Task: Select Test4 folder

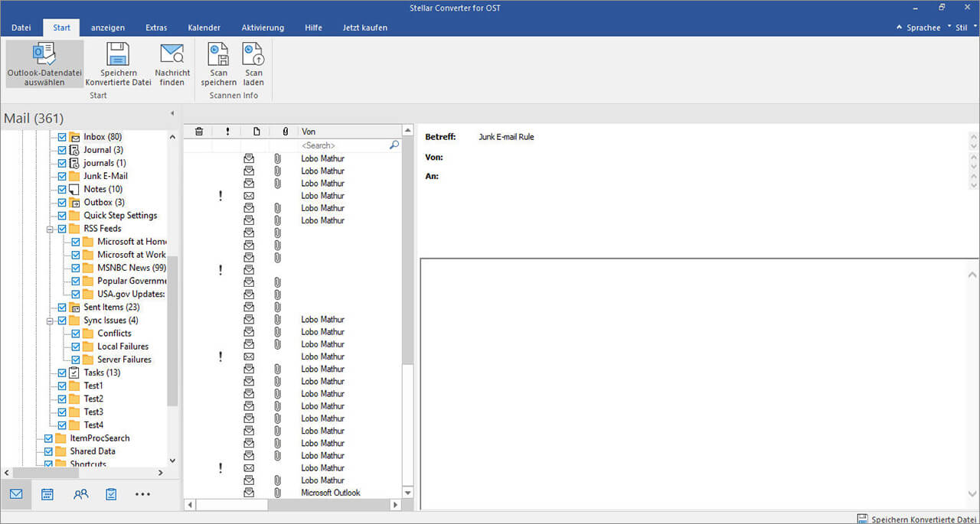Action: point(93,425)
